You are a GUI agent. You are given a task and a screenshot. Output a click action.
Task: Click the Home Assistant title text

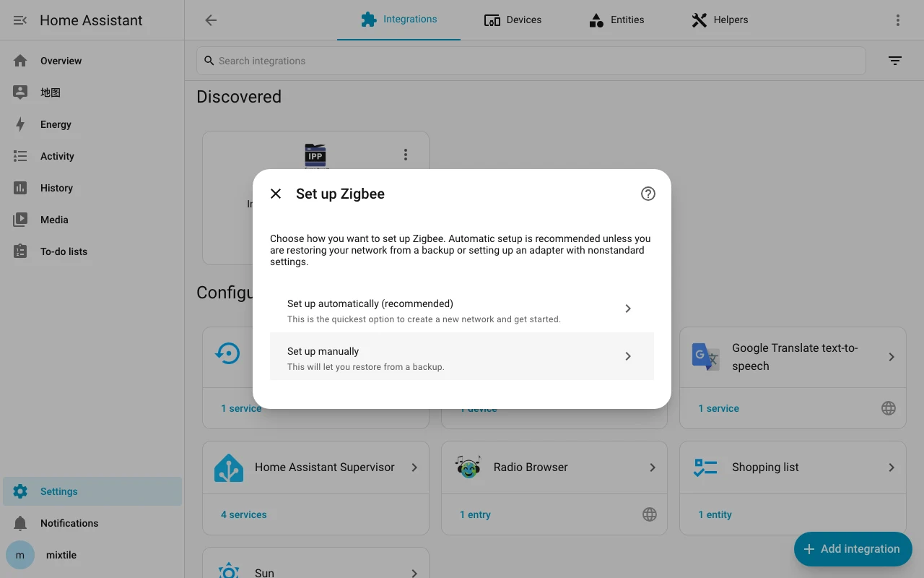coord(91,20)
